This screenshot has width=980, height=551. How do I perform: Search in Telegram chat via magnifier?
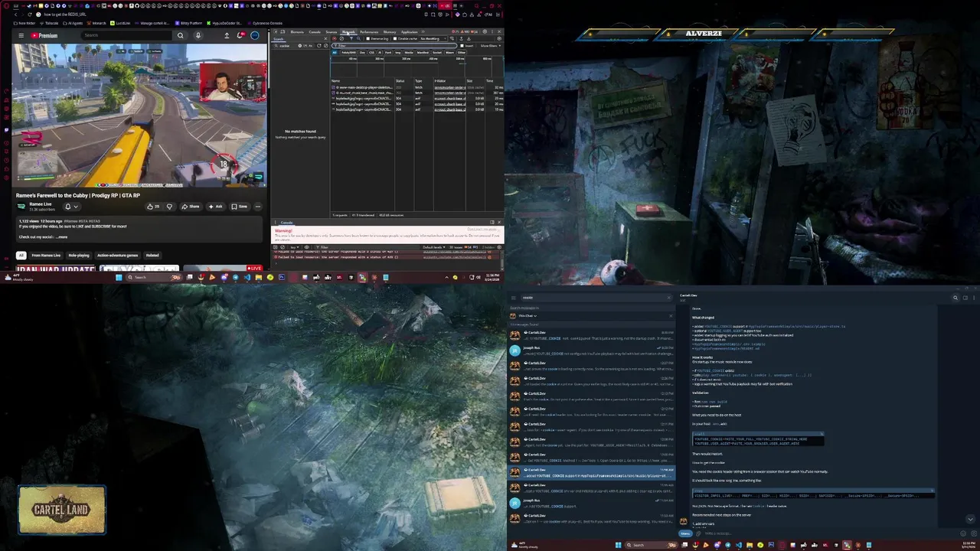pyautogui.click(x=955, y=298)
